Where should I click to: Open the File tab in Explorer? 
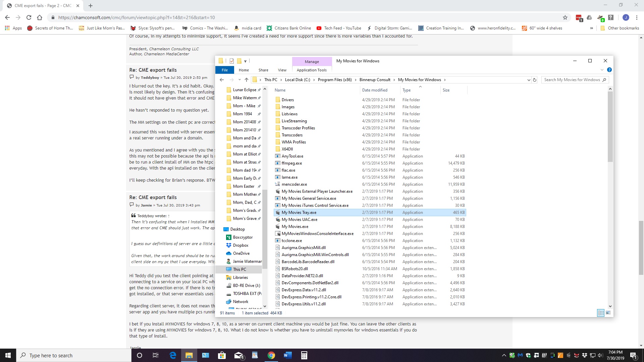coord(225,70)
